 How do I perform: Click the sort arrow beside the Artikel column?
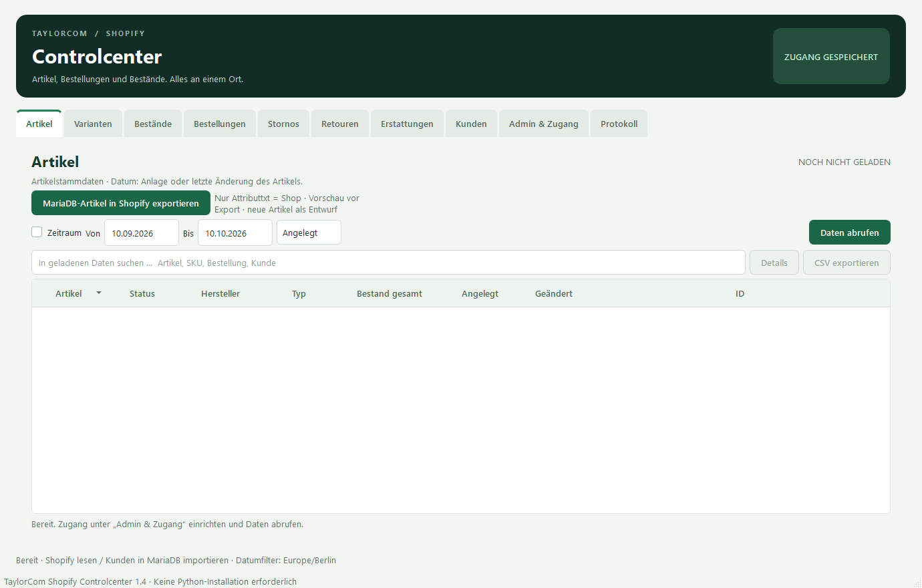pyautogui.click(x=99, y=293)
